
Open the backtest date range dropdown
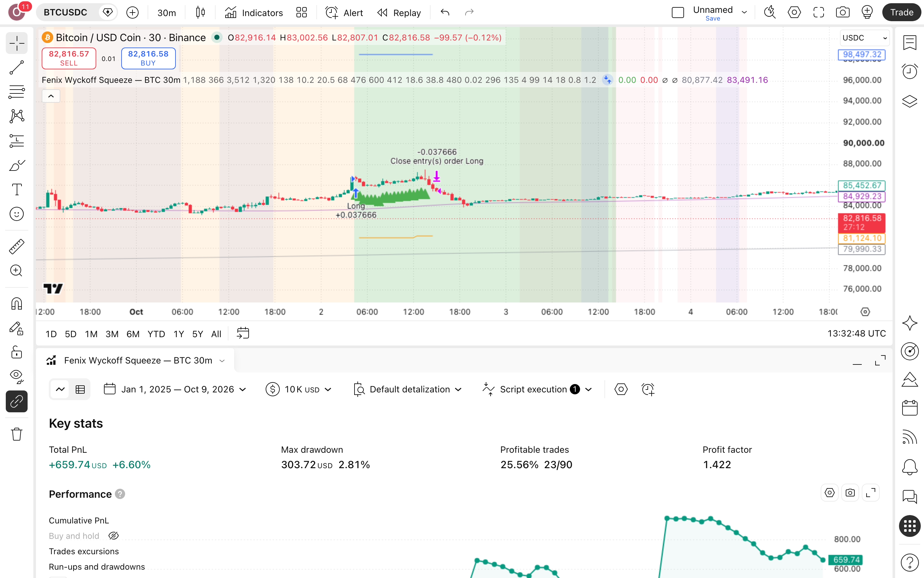pos(175,389)
